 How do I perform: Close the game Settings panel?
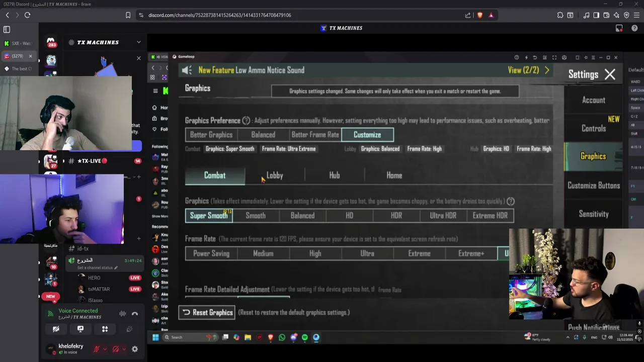pos(610,74)
